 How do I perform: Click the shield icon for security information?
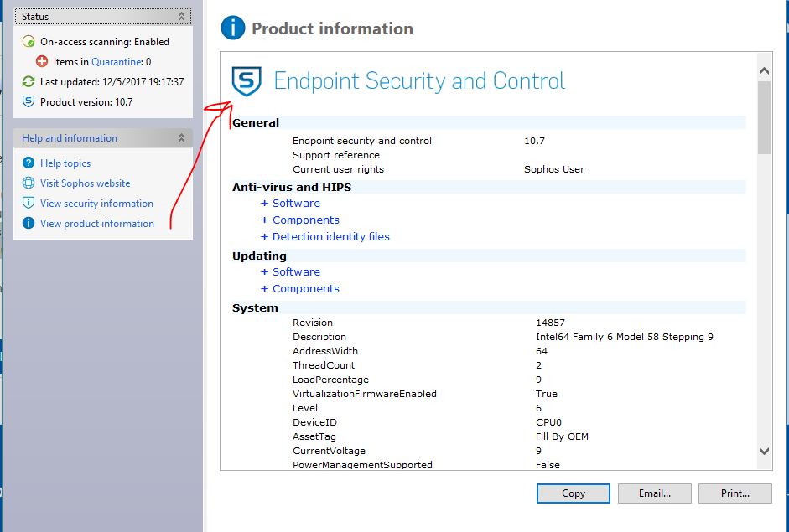click(29, 203)
